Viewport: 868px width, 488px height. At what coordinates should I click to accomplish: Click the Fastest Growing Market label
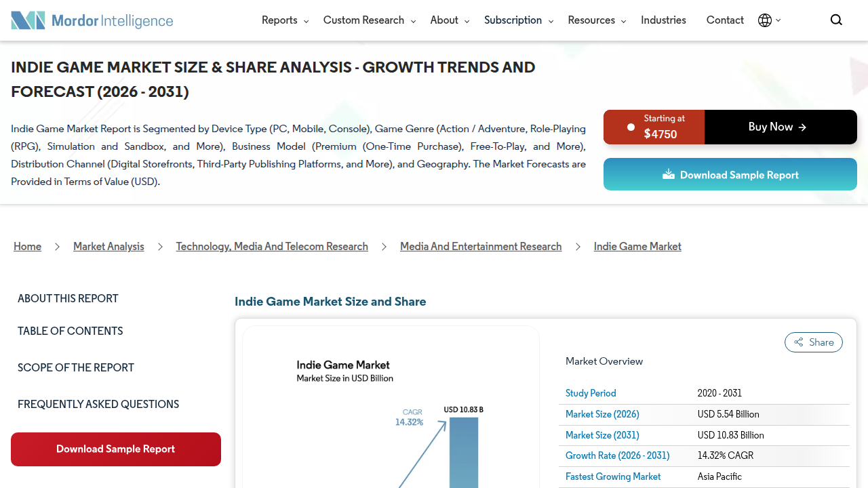coord(613,476)
